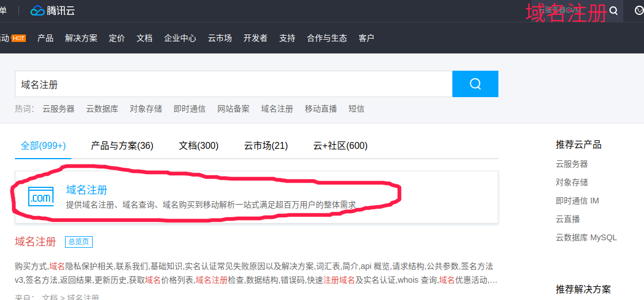
Task: Switch to 文档(300) tab
Action: click(x=199, y=145)
